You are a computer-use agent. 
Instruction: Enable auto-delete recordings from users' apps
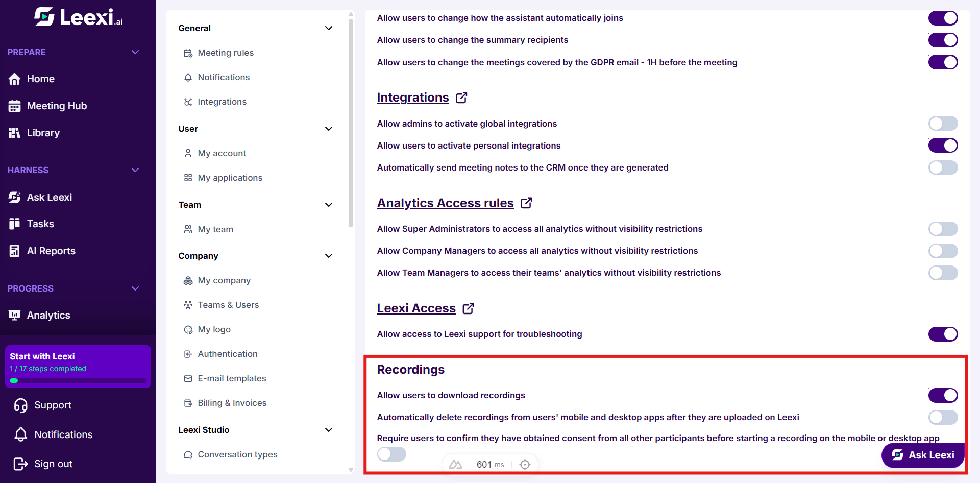[x=943, y=417]
